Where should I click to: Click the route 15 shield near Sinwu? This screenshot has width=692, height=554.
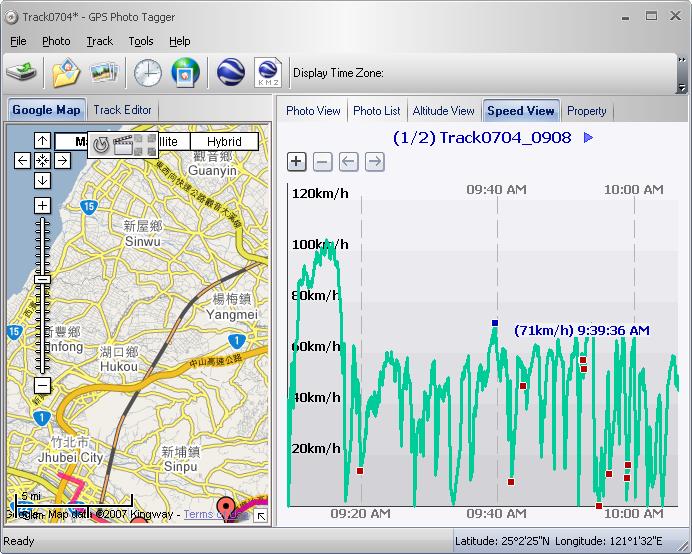(89, 207)
